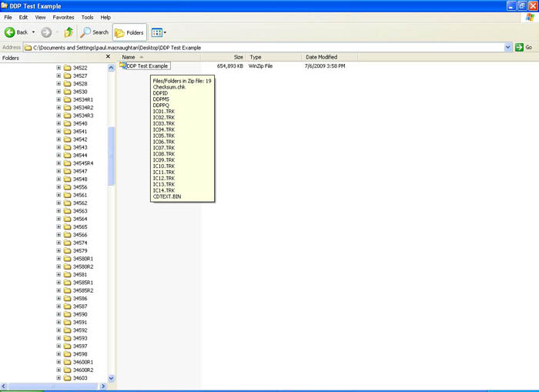The width and height of the screenshot is (539, 392).
Task: Select folder 34585R1 in tree
Action: tap(83, 283)
